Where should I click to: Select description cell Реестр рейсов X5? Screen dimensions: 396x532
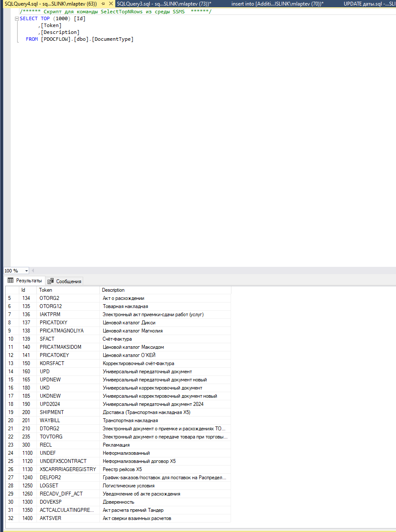coord(165,469)
